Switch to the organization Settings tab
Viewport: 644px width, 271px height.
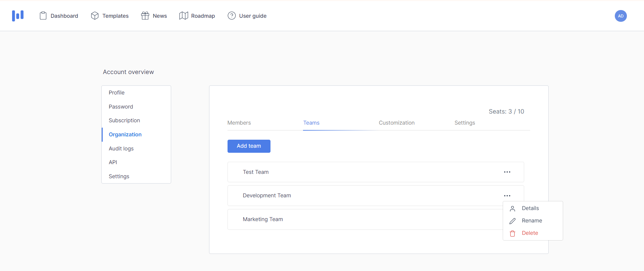click(464, 123)
